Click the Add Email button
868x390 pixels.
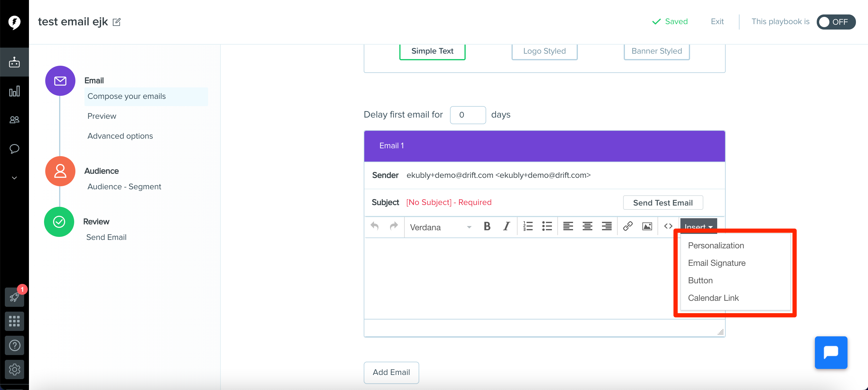click(x=391, y=373)
